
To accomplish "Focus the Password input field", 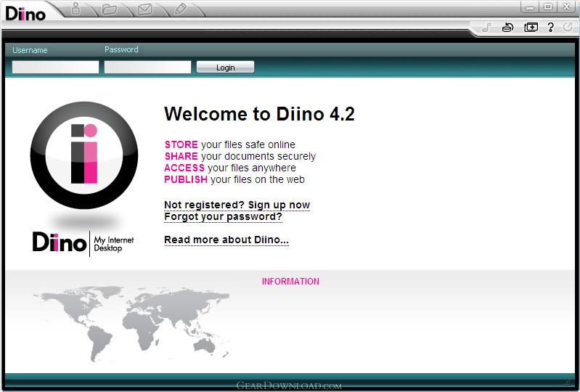I will [x=147, y=68].
